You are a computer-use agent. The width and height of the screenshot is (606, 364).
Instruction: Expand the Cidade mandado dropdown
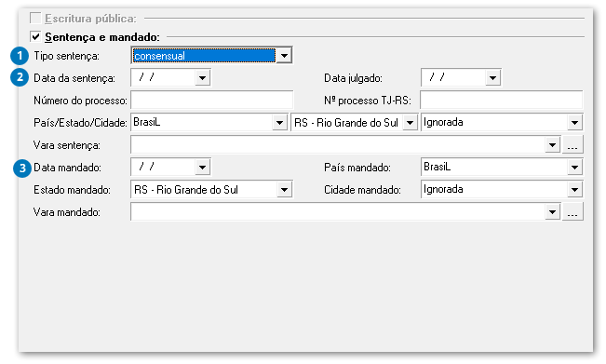[x=574, y=190]
